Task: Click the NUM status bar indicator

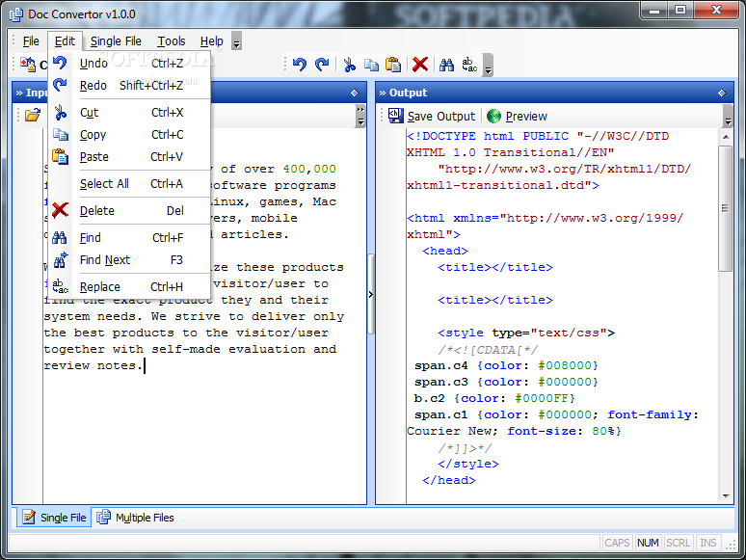Action: coord(648,543)
